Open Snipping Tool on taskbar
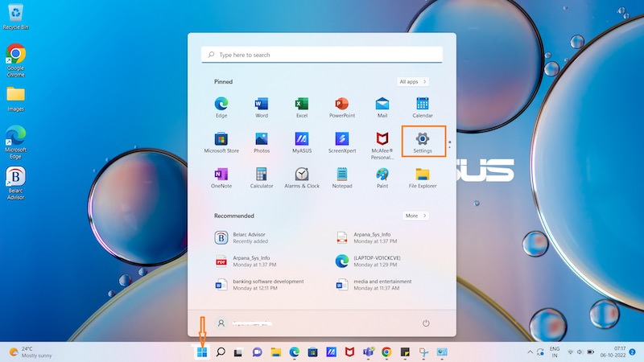Viewport: 644px width, 362px height. [x=423, y=352]
